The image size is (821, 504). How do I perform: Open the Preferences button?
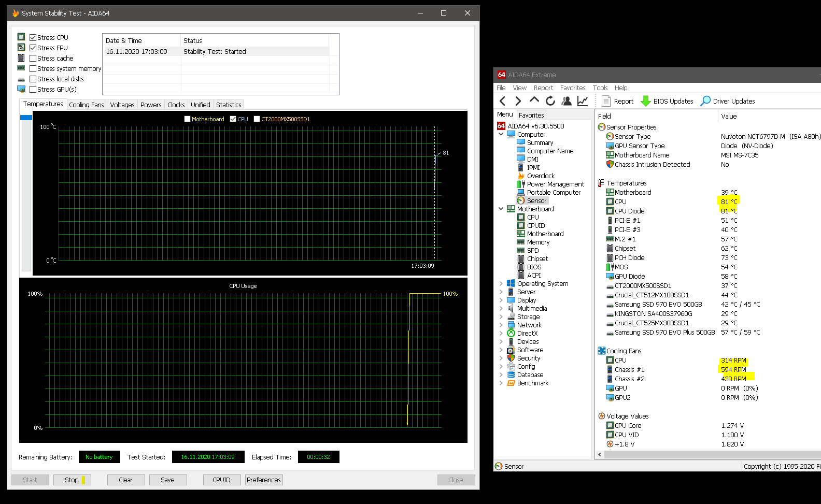click(264, 480)
